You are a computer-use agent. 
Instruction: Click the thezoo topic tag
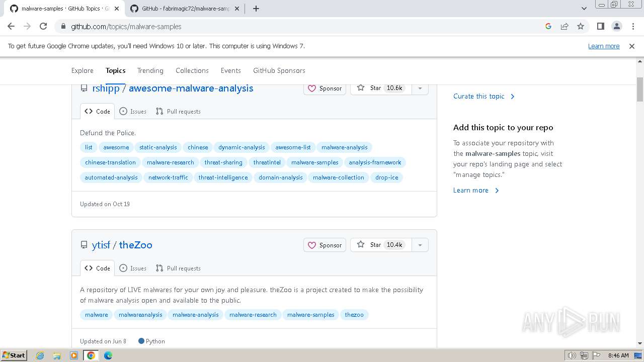click(354, 315)
